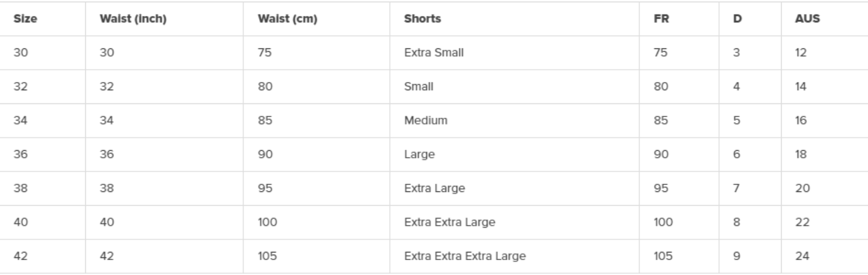Screen dimensions: 868x275
Task: Select the Medium shorts cell
Action: [425, 120]
